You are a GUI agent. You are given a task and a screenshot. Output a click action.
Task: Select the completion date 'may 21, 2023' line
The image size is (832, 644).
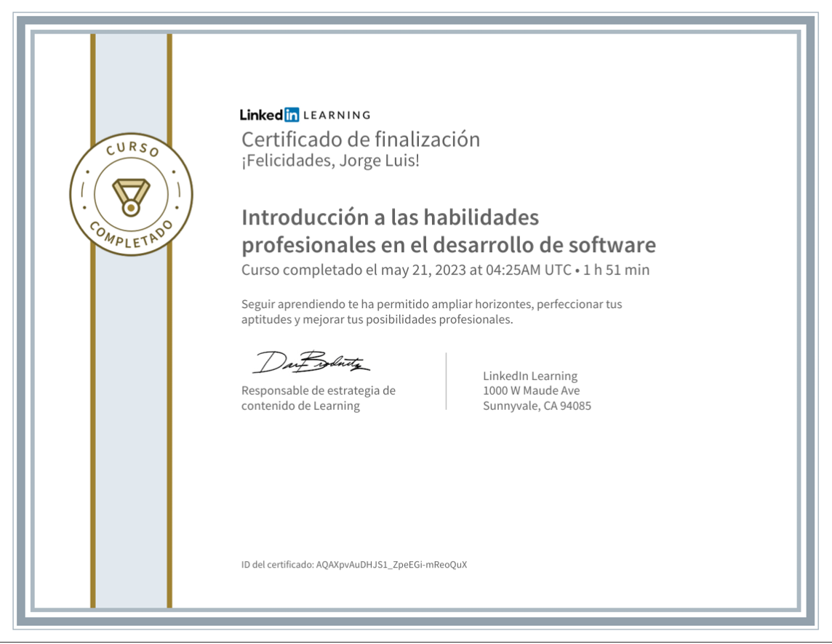pyautogui.click(x=445, y=270)
